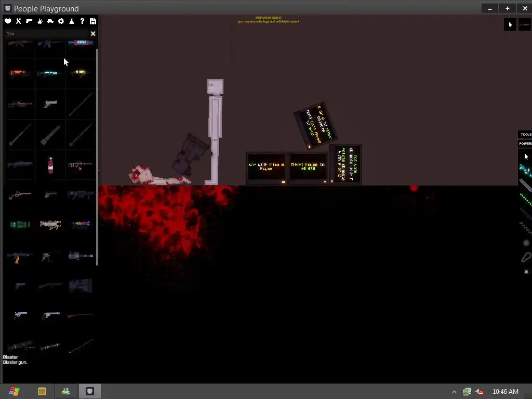This screenshot has height=399, width=532.
Task: Select the M4-style carbine in top row
Action: [50, 43]
